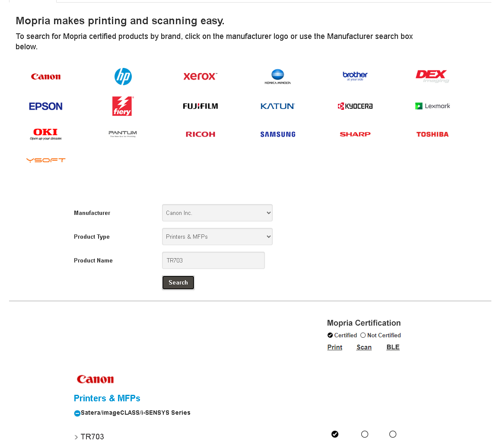Click the Product Name field containing TR703

[x=213, y=260]
